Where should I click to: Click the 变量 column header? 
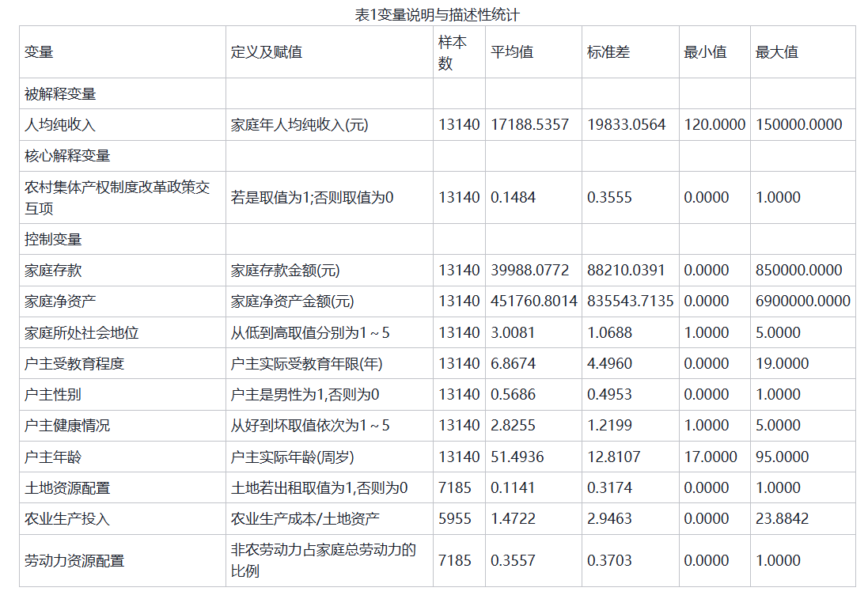click(x=39, y=52)
